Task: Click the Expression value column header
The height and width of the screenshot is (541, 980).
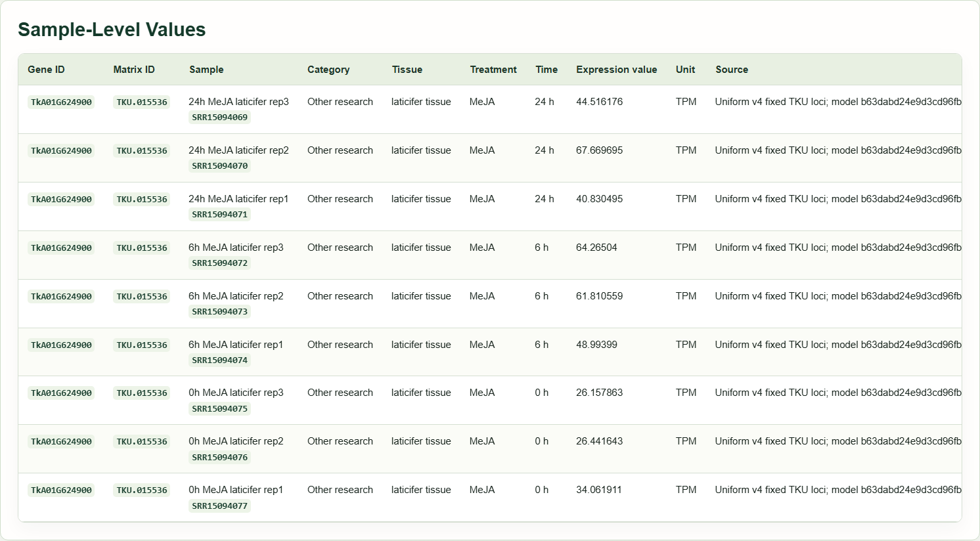Action: pyautogui.click(x=617, y=70)
